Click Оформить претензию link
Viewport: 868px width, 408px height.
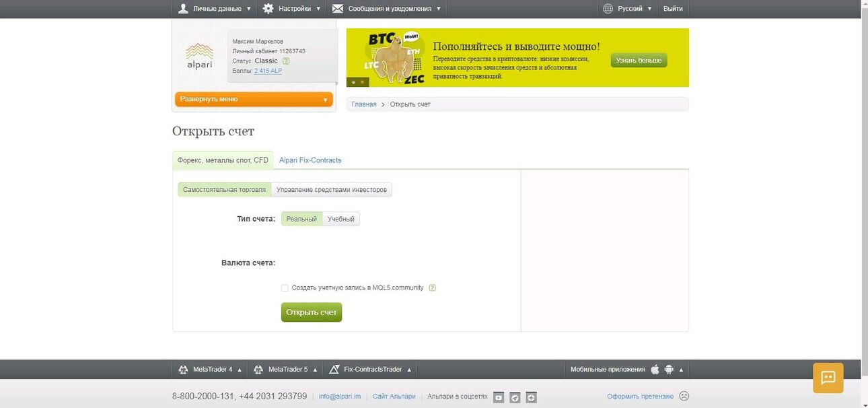(x=641, y=397)
